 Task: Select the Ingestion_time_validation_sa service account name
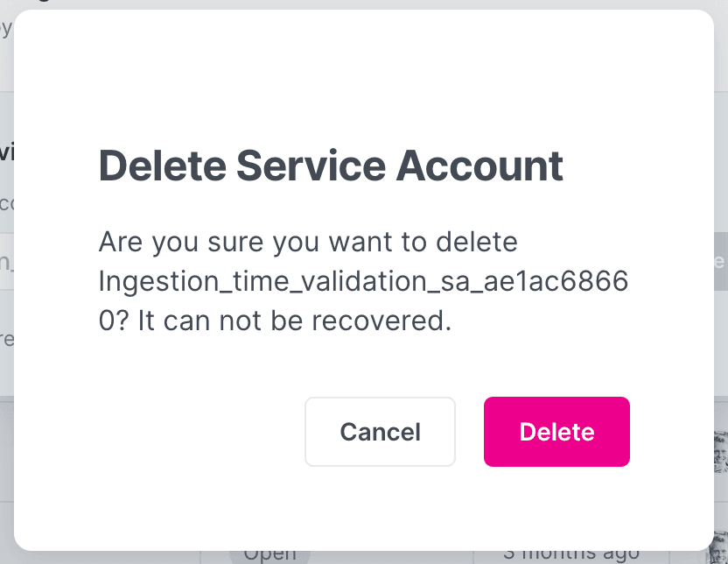[362, 281]
